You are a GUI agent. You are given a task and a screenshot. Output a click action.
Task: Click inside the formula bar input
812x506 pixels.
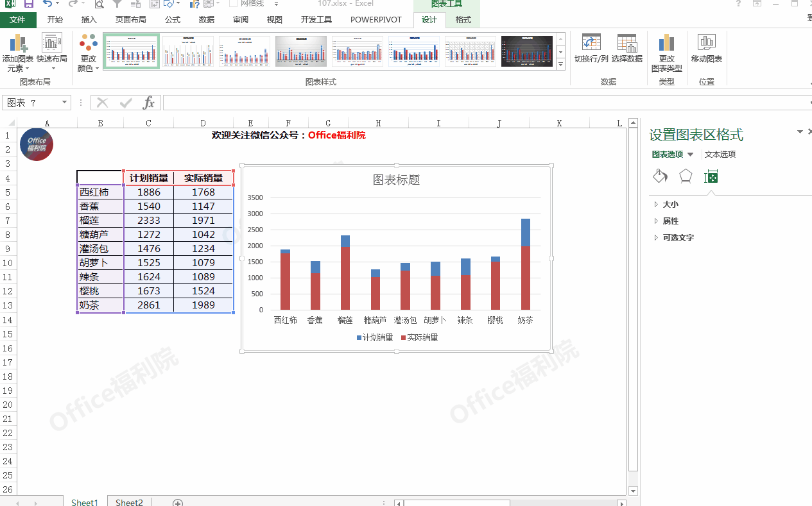pyautogui.click(x=486, y=103)
